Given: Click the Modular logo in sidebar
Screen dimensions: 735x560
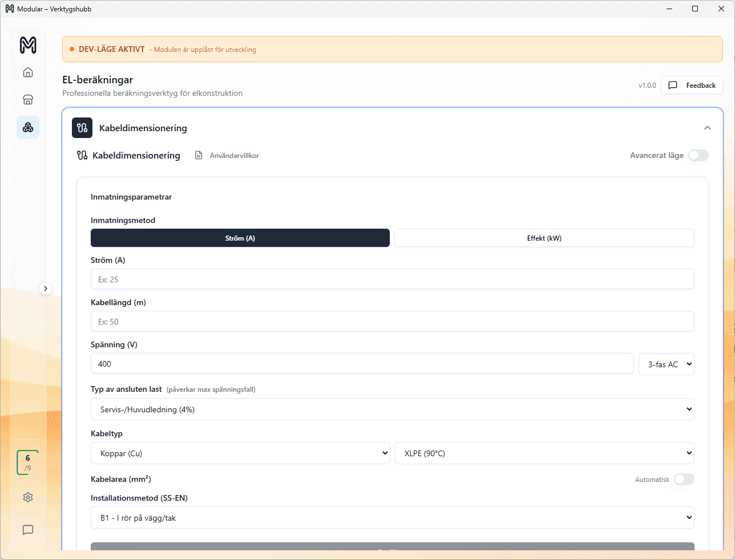Looking at the screenshot, I should (28, 45).
